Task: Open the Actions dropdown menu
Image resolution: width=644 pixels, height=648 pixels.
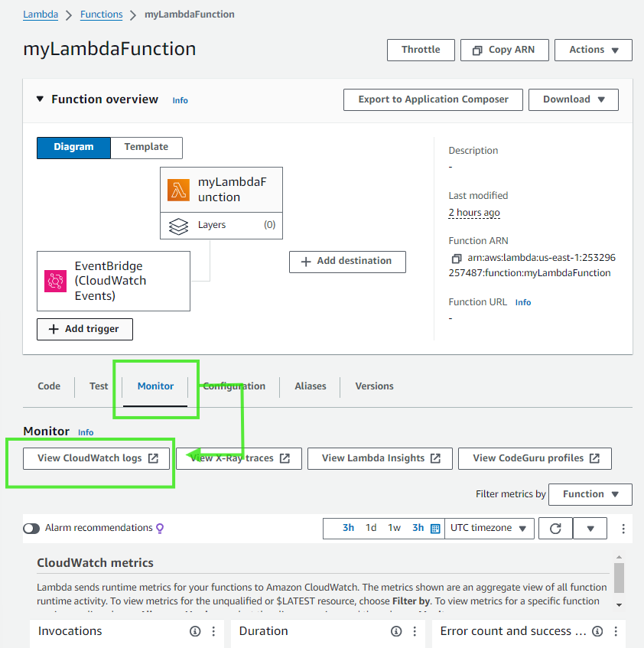Action: [x=593, y=50]
